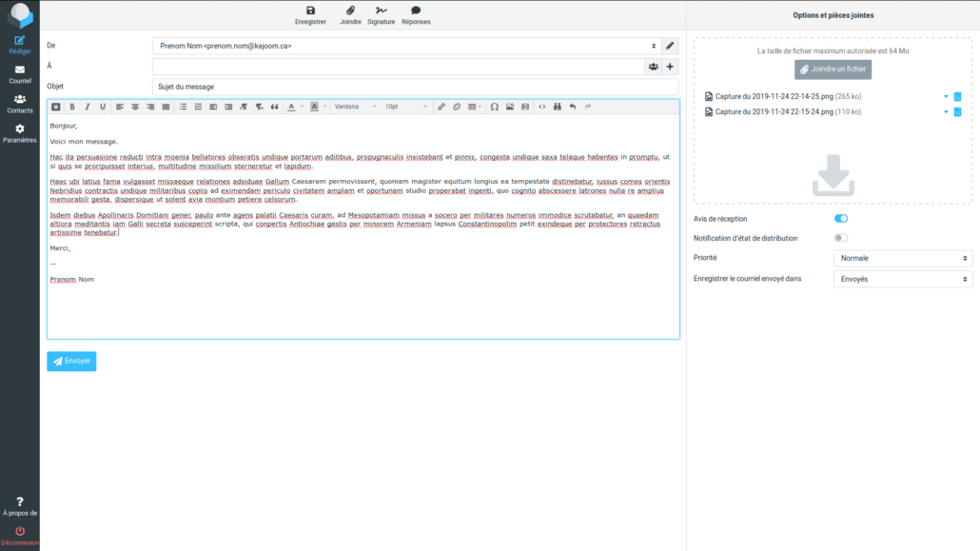Click the Joindre un fichier button

tap(833, 69)
